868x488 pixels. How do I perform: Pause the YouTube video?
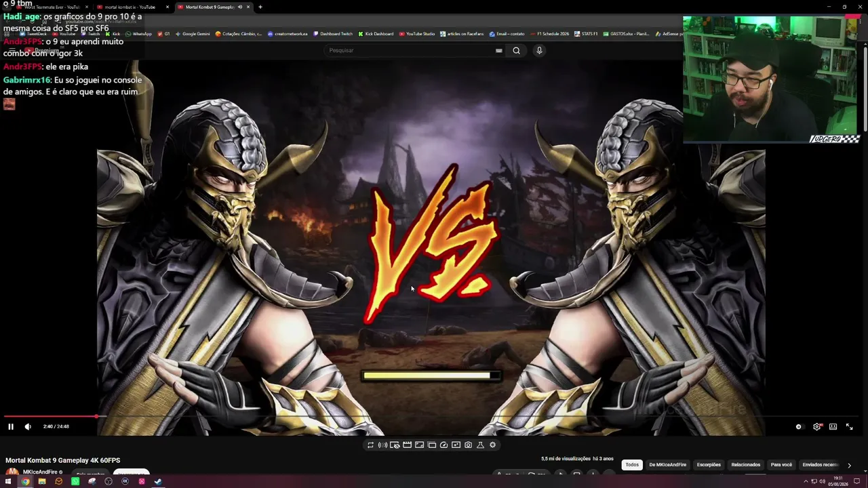10,426
